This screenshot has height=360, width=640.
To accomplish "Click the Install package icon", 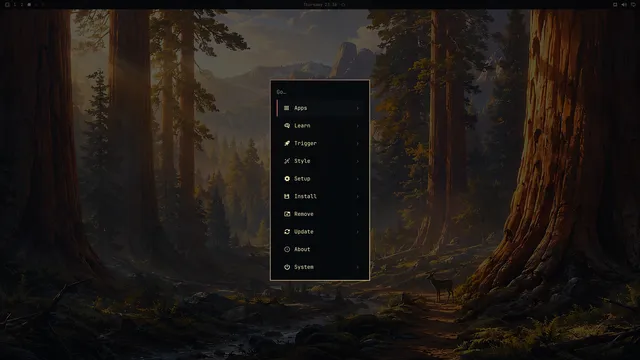I will (287, 196).
